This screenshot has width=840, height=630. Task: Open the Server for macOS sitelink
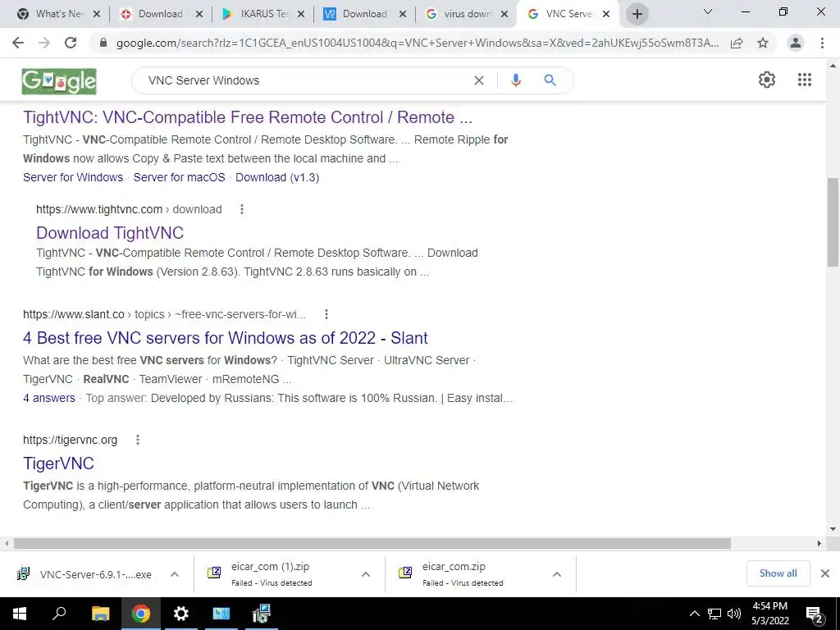click(x=179, y=177)
